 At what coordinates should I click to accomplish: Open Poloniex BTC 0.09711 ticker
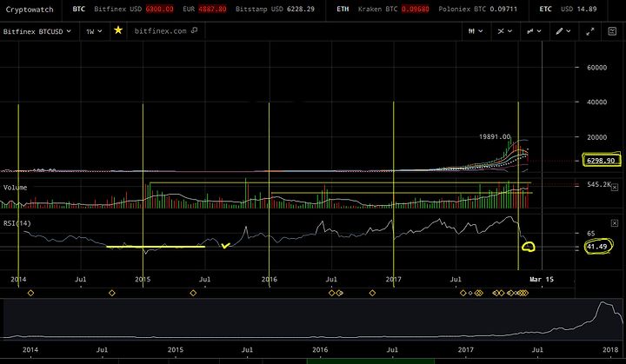tap(478, 9)
